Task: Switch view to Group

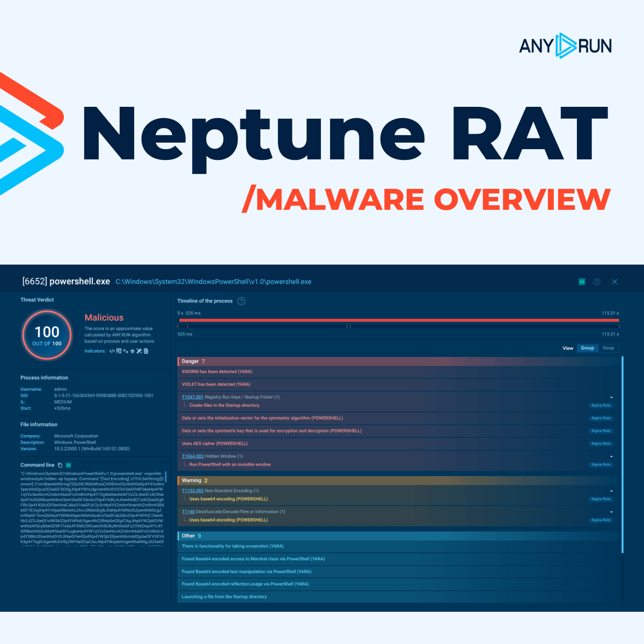Action: [x=588, y=348]
